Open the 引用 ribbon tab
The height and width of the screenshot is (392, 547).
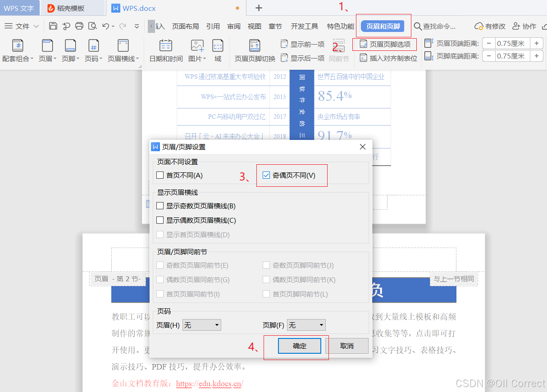(x=213, y=26)
